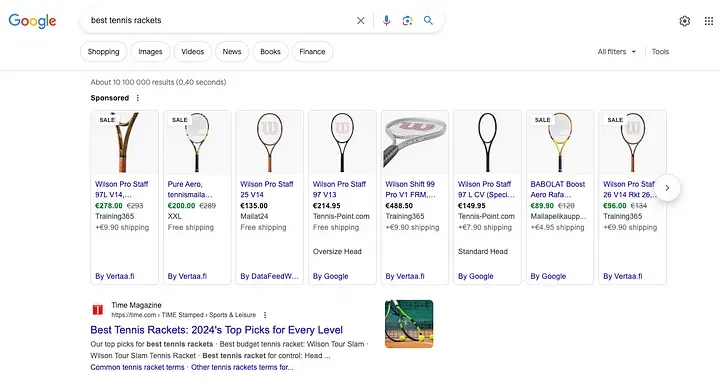Image resolution: width=720 pixels, height=384 pixels.
Task: Open Sponsored three-dot options menu
Action: pyautogui.click(x=138, y=98)
